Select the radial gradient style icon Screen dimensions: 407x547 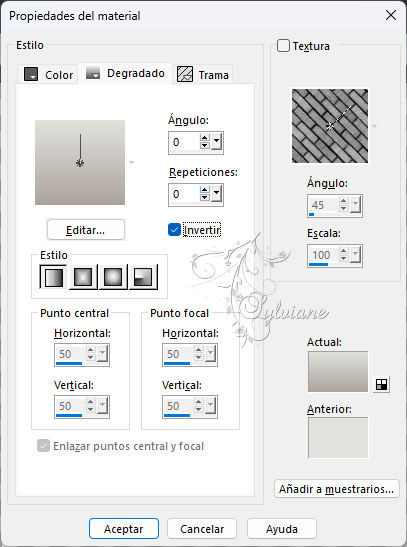pyautogui.click(x=143, y=277)
